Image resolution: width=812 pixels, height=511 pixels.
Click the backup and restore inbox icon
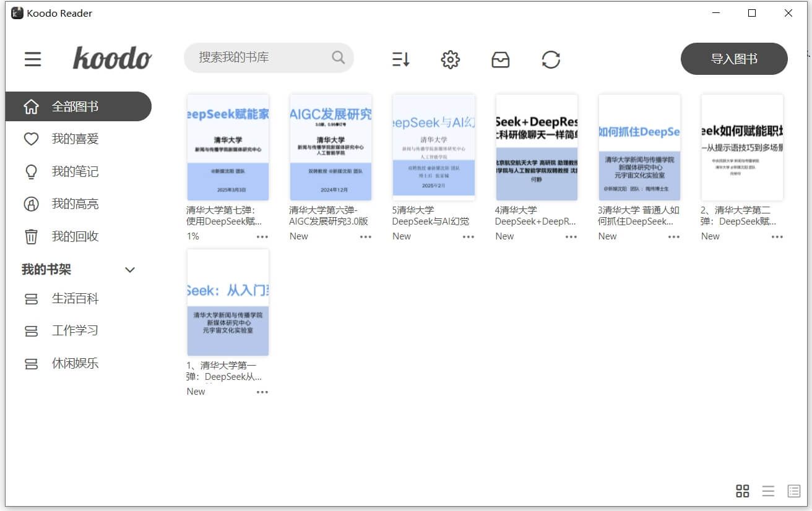click(501, 59)
